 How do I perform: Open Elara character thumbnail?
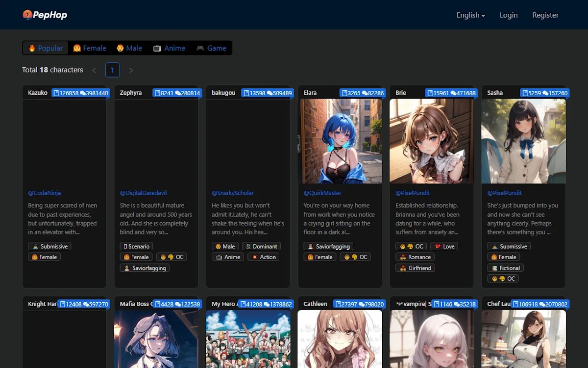tap(340, 141)
